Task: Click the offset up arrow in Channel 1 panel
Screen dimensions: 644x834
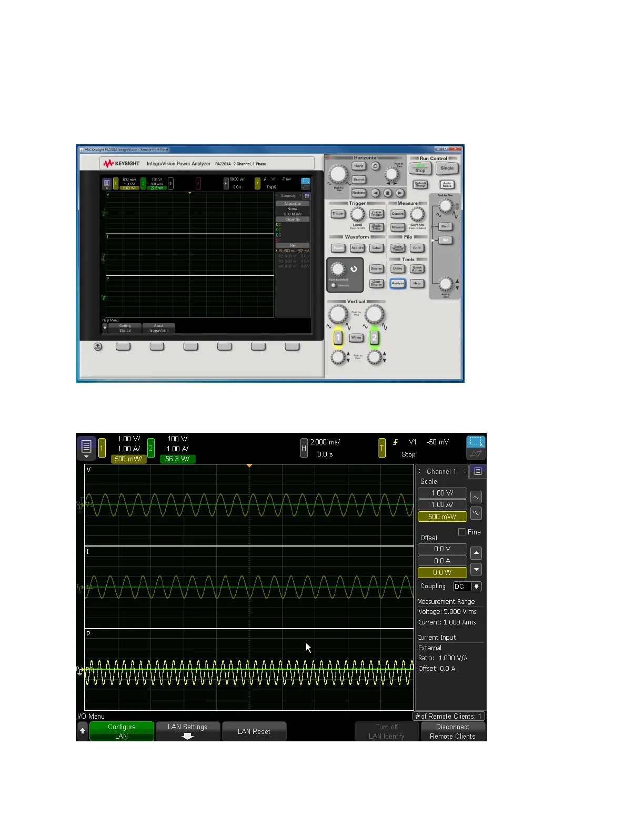Action: click(x=476, y=553)
